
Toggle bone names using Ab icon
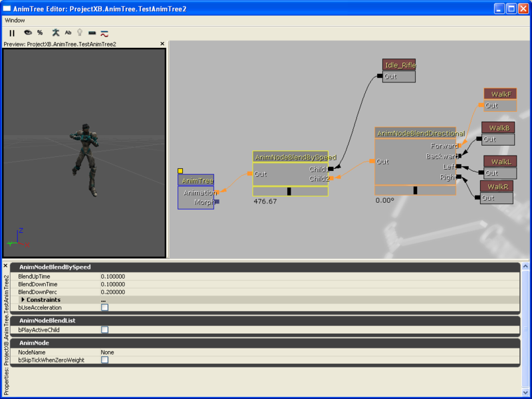tap(68, 33)
